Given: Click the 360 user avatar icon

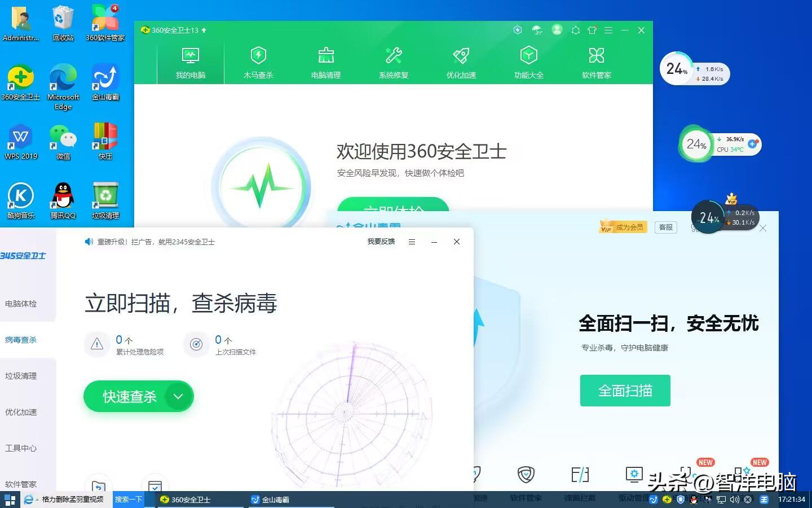Looking at the screenshot, I should [x=557, y=30].
